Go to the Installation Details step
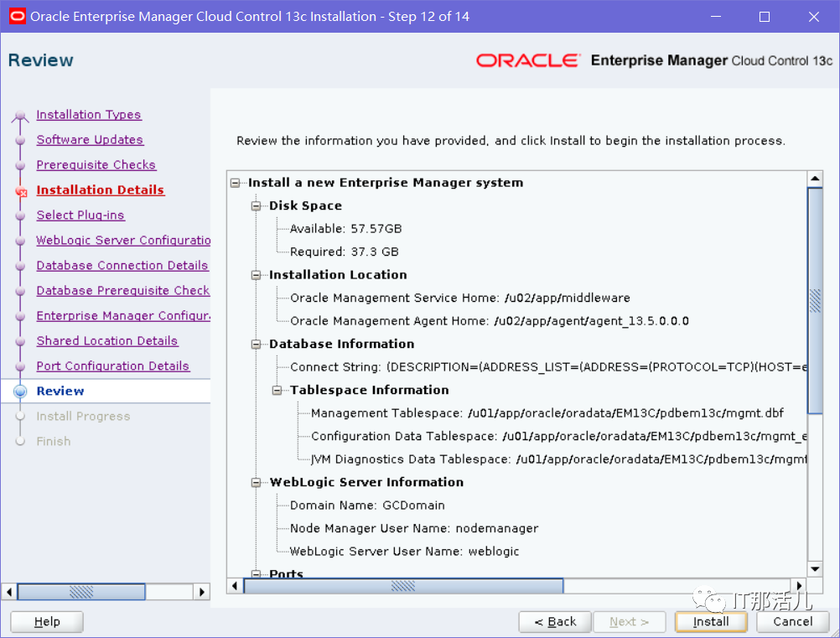840x638 pixels. pyautogui.click(x=100, y=190)
